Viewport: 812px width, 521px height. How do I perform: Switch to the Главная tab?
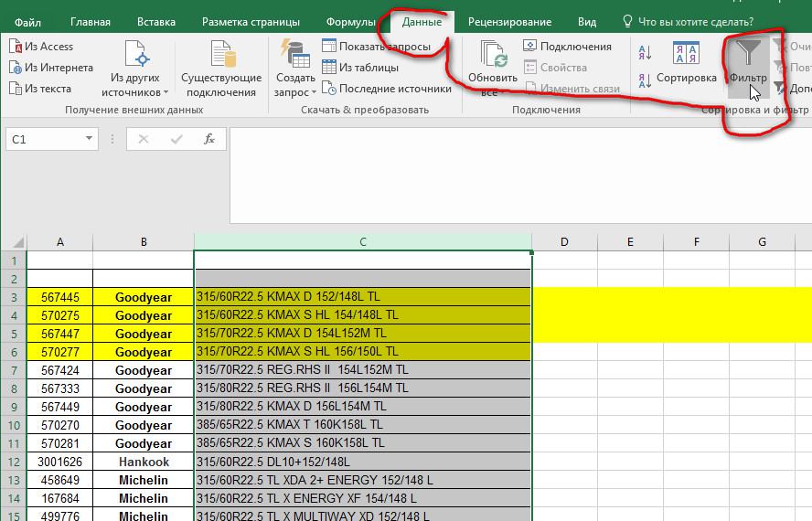coord(91,22)
